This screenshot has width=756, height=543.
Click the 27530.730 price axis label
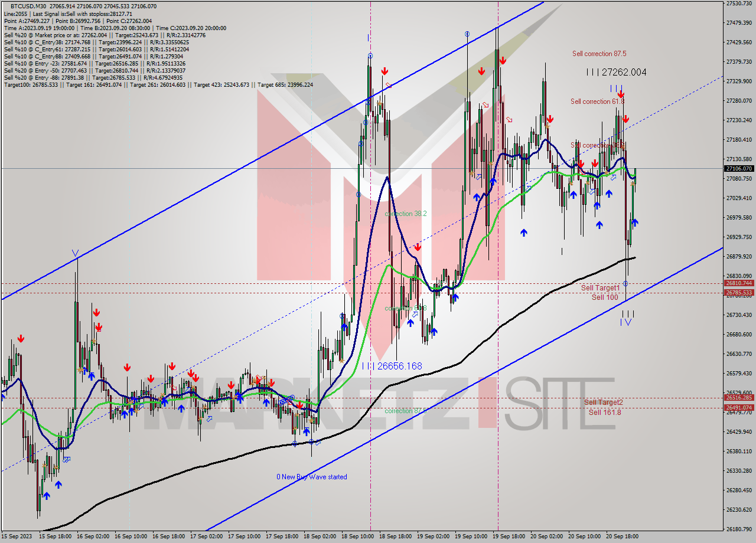point(739,3)
